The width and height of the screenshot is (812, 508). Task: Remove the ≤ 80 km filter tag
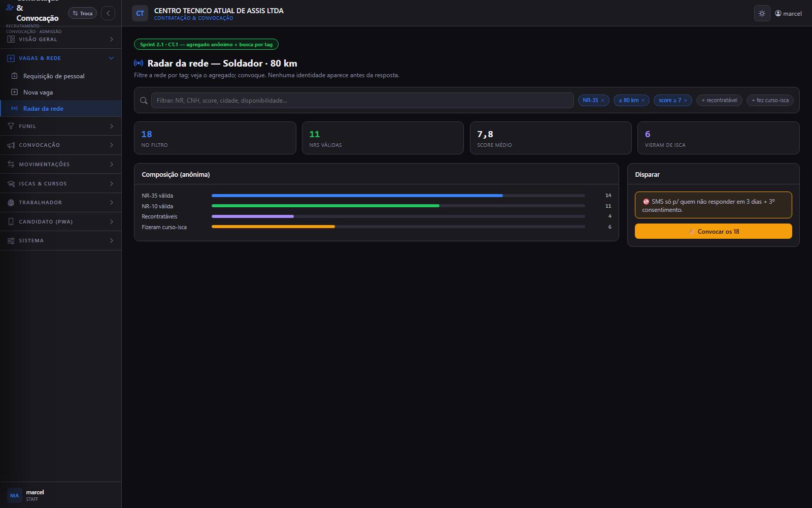click(x=643, y=101)
